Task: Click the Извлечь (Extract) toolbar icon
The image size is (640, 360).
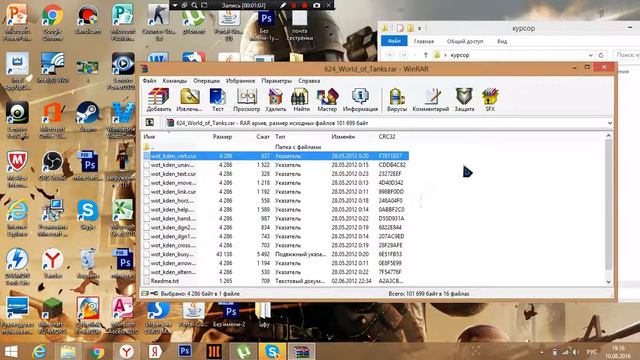Action: [189, 100]
